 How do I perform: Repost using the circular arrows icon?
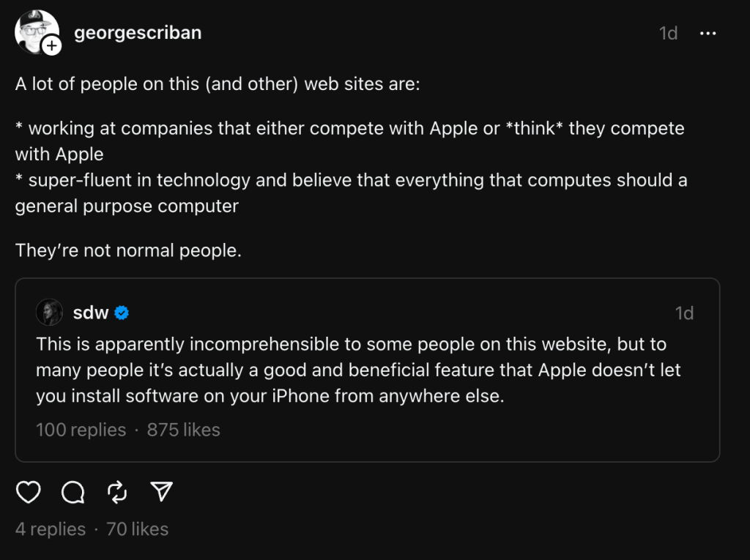tap(117, 493)
